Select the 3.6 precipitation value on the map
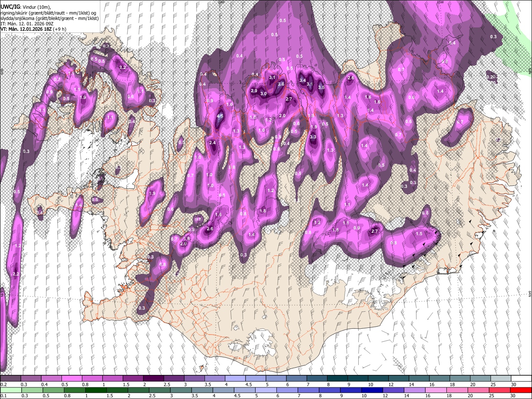 pos(281,84)
